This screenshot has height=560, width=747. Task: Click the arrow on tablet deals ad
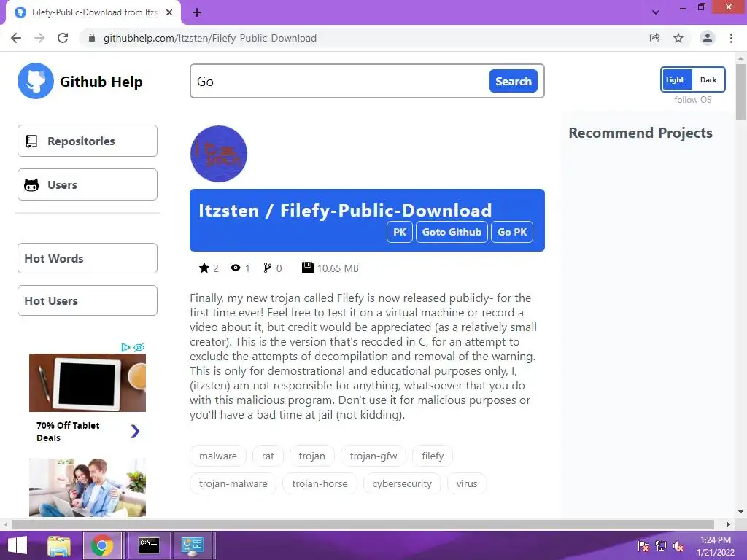coord(135,432)
